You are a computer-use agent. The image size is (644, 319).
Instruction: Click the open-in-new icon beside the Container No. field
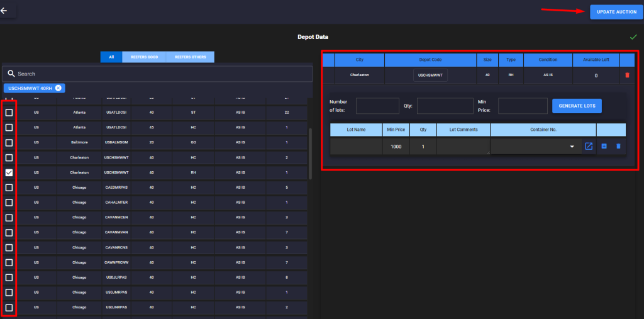pyautogui.click(x=589, y=147)
